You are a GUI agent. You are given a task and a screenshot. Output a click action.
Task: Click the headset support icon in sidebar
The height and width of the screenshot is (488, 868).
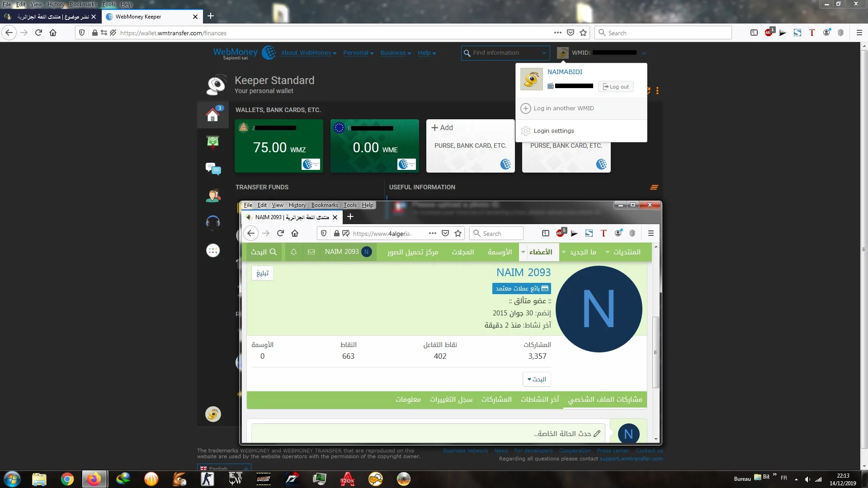tap(213, 222)
